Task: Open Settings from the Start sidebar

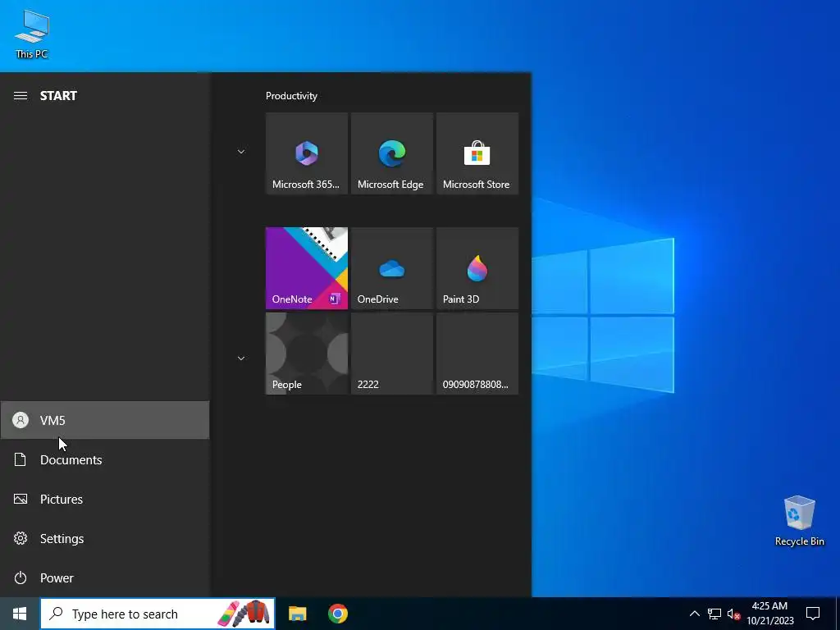Action: (x=105, y=538)
